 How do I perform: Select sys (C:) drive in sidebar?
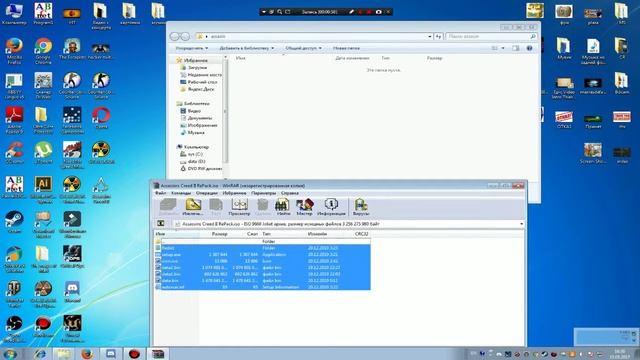click(192, 154)
